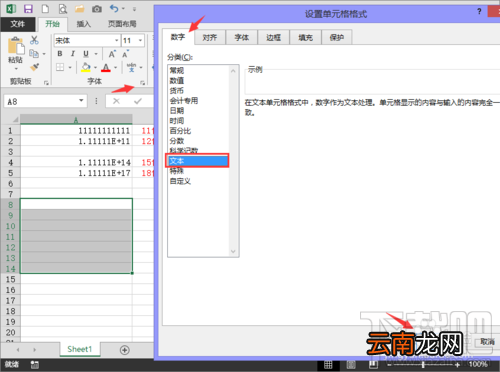
Task: Click the Copy icon
Action: [34, 53]
